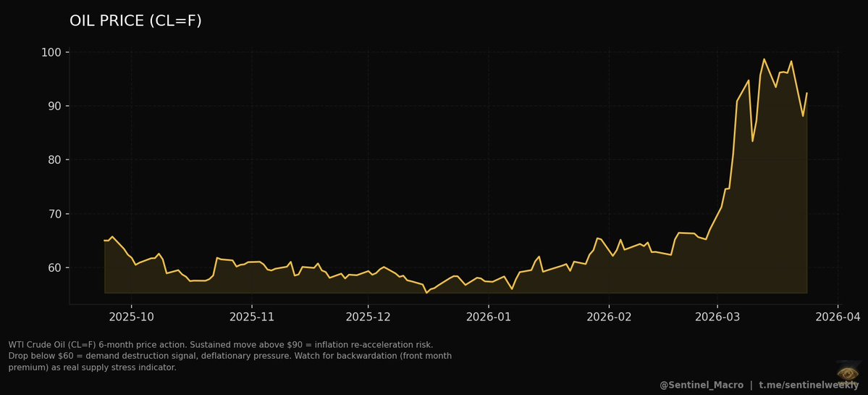Viewport: 868px width, 395px height.
Task: Open the t.me/sentinelweekly link
Action: pos(809,385)
